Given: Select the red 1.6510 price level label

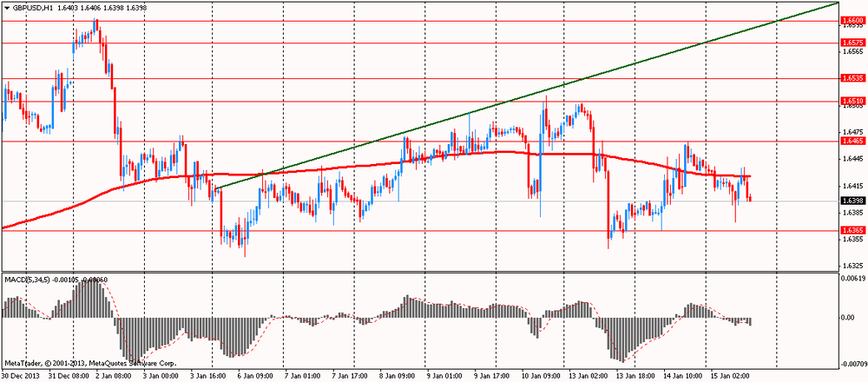Looking at the screenshot, I should pos(852,102).
